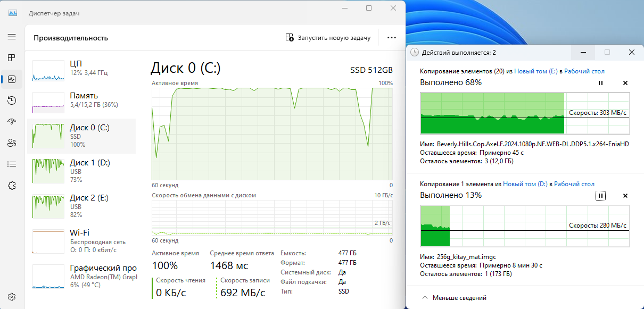Click the clock icon in copy dialog title
This screenshot has height=309, width=644.
[415, 52]
